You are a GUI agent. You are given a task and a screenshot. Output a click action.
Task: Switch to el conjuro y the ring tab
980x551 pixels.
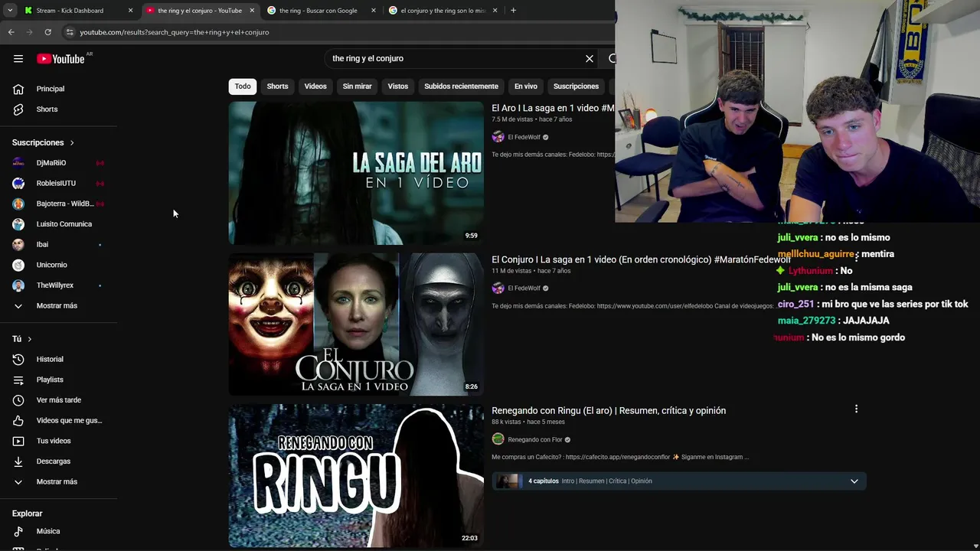pos(443,11)
